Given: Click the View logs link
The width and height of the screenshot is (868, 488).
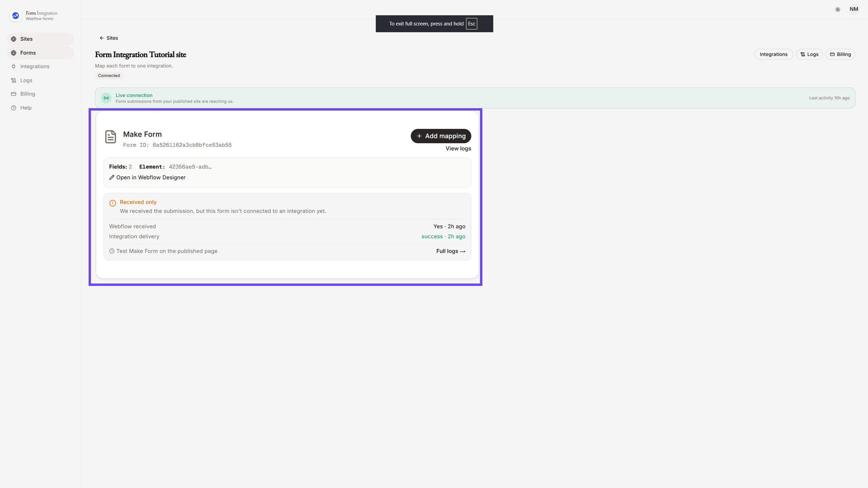Looking at the screenshot, I should click(458, 149).
